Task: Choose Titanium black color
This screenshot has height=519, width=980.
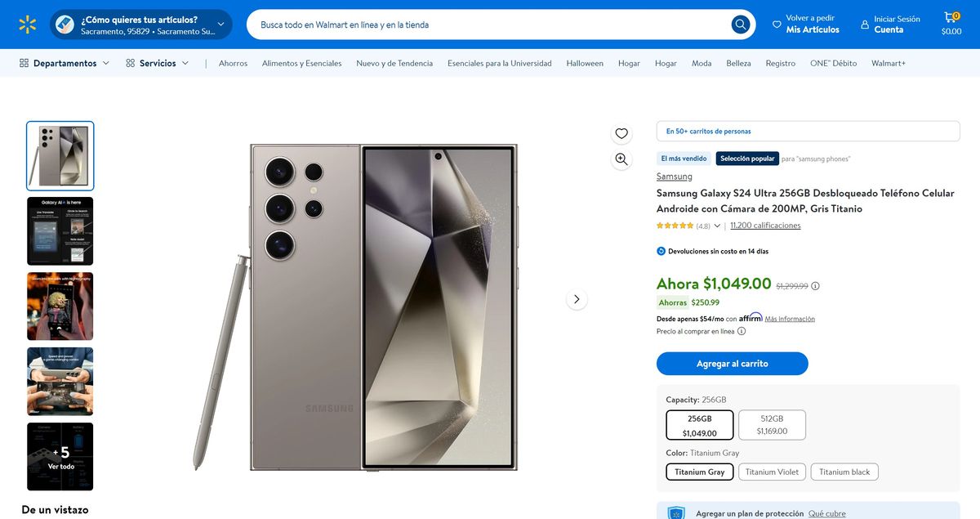Action: (x=844, y=472)
